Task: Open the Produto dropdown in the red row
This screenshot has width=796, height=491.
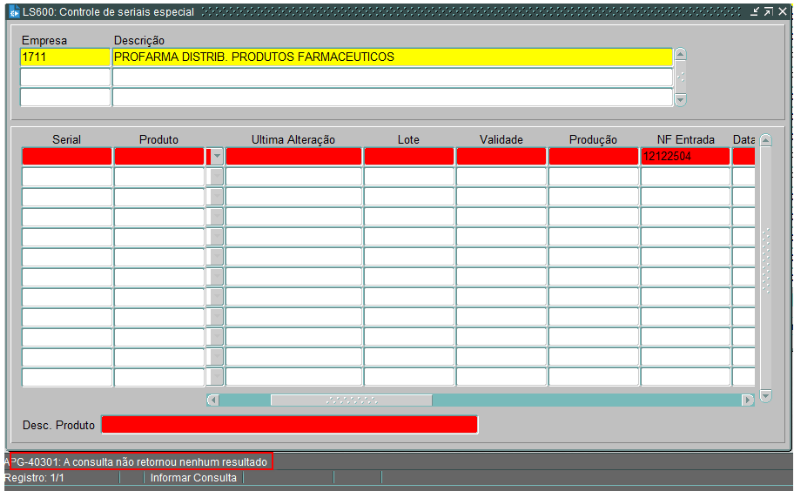Action: [x=217, y=156]
